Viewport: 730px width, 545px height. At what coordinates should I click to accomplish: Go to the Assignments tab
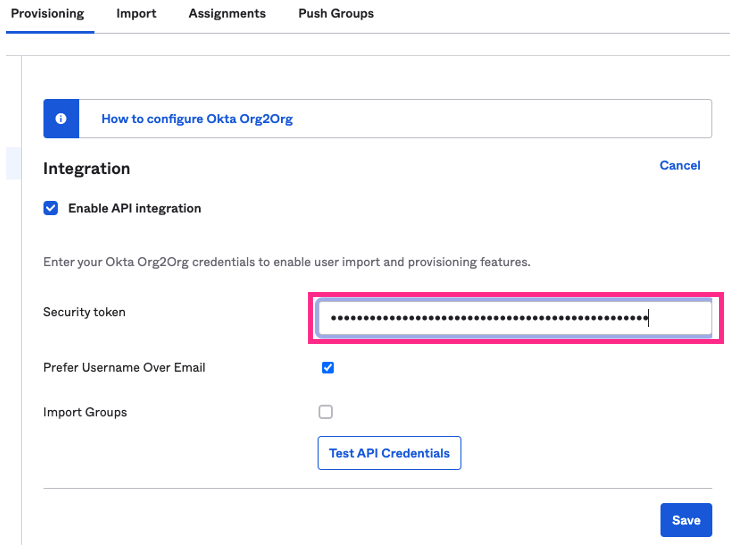click(x=227, y=14)
